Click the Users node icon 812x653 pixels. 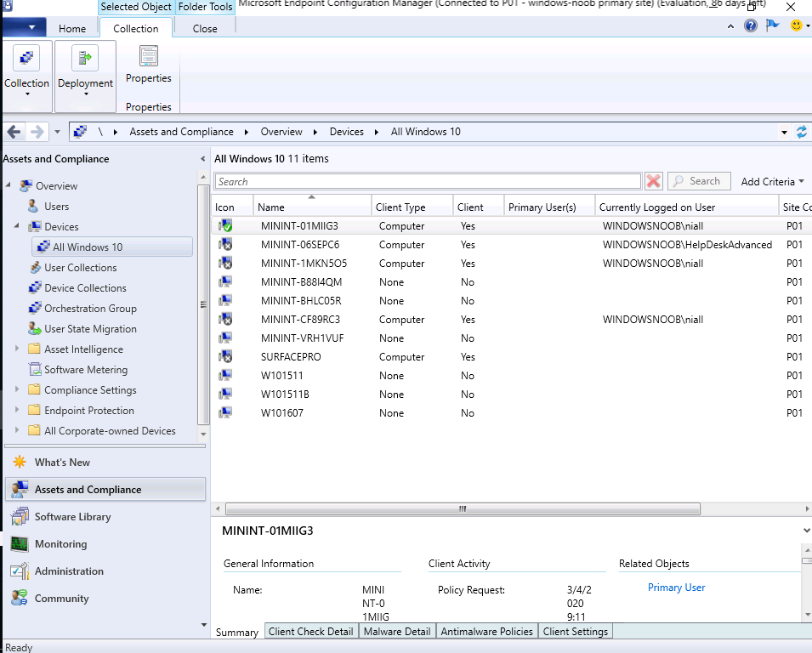[x=33, y=206]
